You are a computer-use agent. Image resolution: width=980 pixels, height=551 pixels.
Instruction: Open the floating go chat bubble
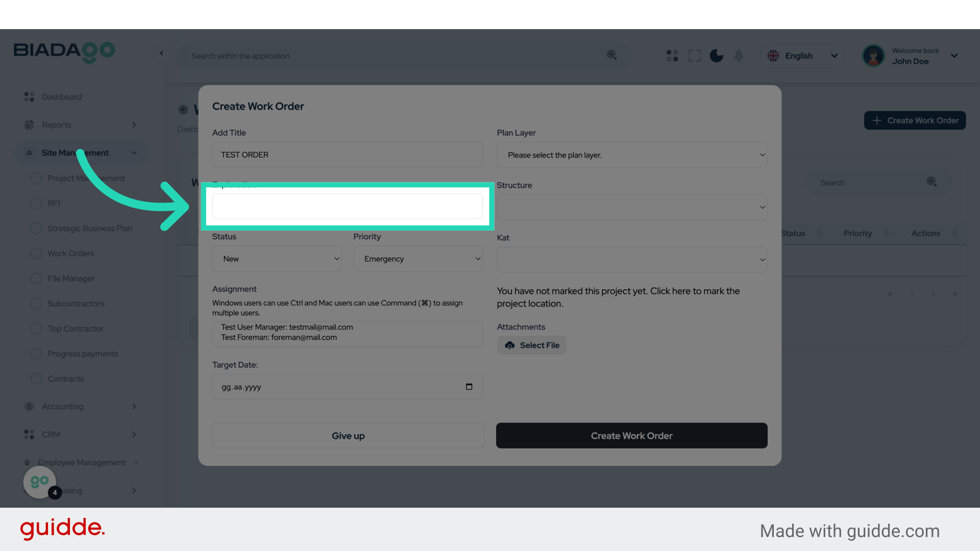[x=40, y=482]
